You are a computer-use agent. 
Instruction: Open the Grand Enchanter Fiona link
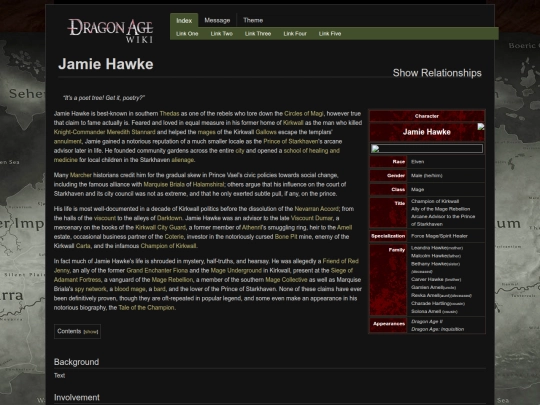[157, 270]
